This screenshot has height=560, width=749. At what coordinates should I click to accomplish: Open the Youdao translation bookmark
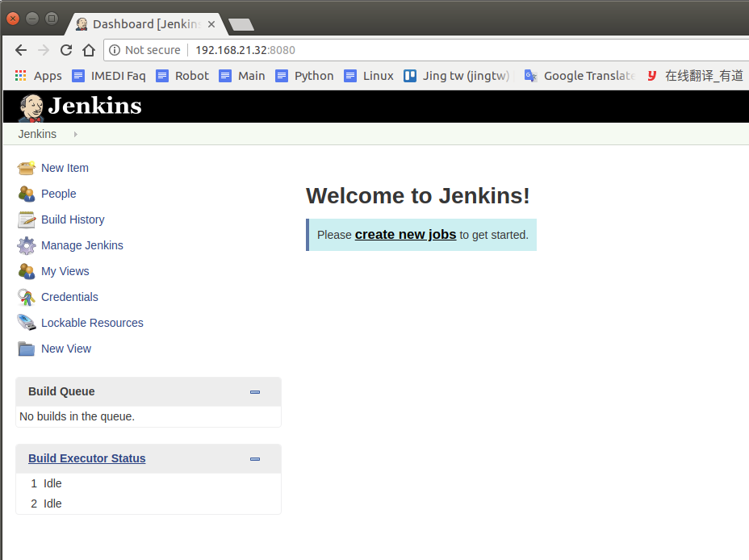[695, 76]
